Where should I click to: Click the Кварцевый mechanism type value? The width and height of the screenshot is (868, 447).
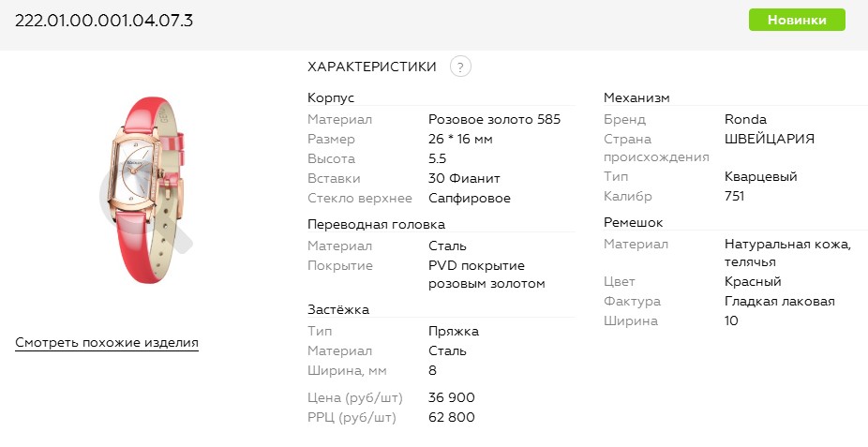click(760, 176)
